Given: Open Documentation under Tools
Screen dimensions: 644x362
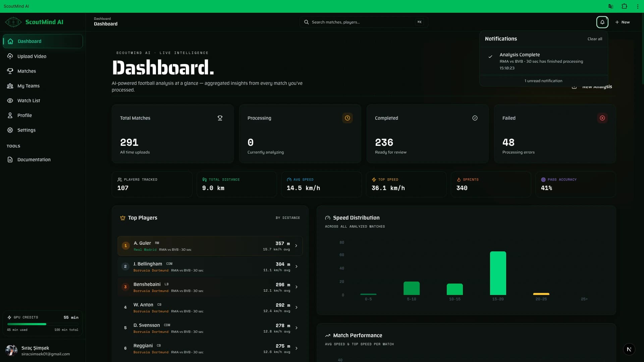Looking at the screenshot, I should point(43,160).
